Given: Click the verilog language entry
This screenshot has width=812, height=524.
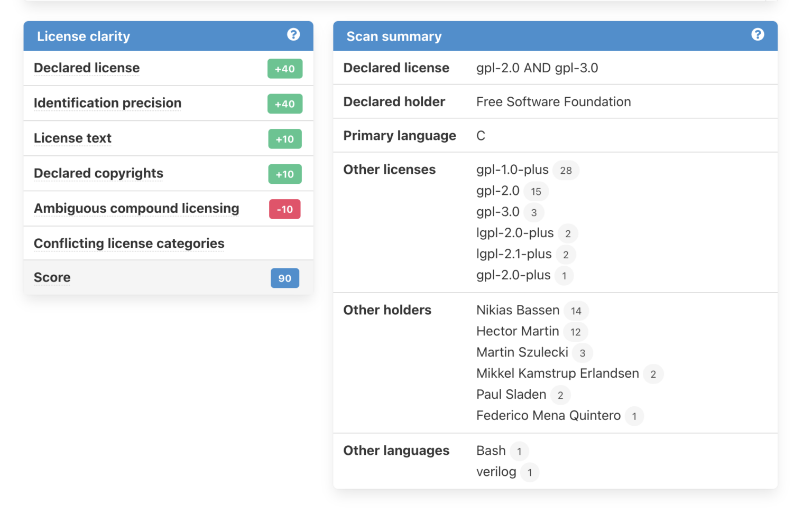Looking at the screenshot, I should click(496, 472).
